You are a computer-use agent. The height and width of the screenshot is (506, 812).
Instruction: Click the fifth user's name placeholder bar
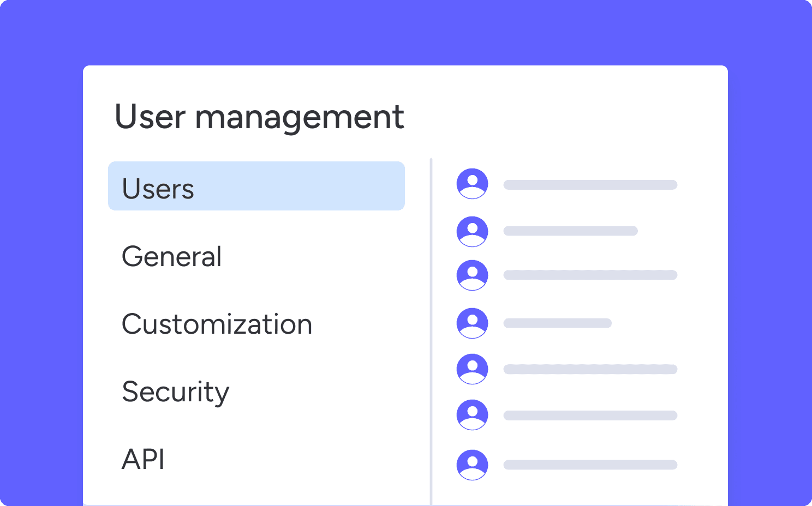click(x=590, y=370)
